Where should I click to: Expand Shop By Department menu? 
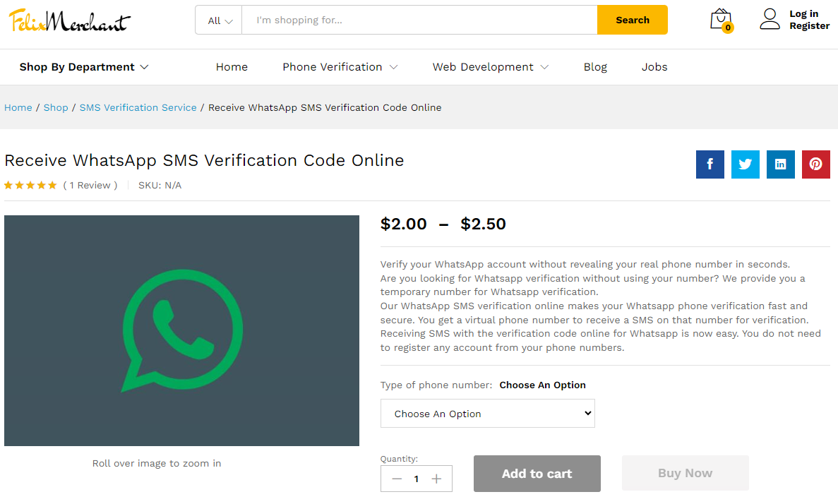(x=84, y=67)
